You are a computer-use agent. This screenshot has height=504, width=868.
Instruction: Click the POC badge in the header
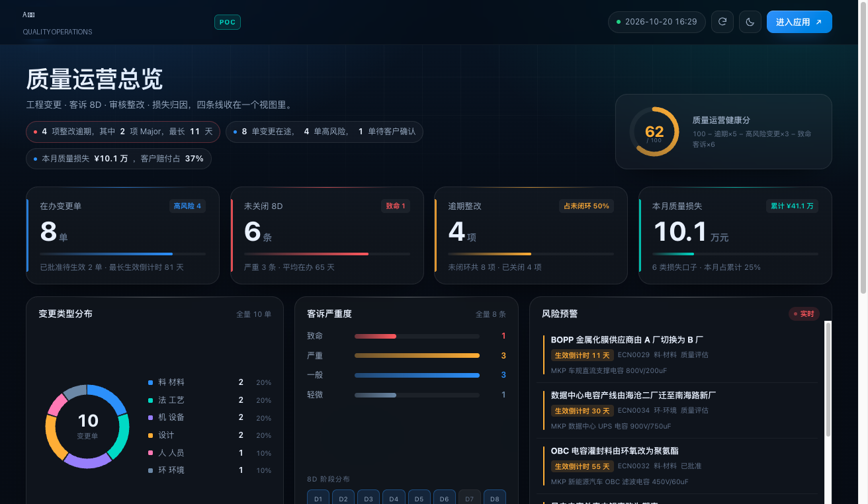pos(228,22)
